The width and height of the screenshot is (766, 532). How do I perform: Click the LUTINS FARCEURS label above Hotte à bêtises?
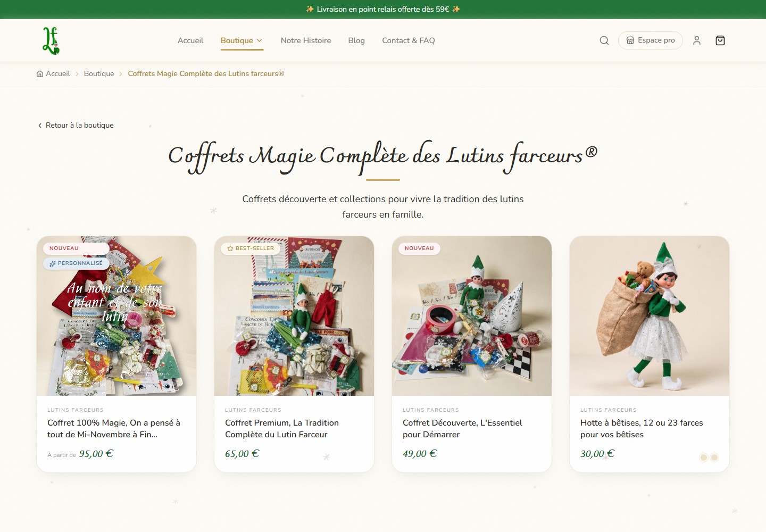point(609,410)
